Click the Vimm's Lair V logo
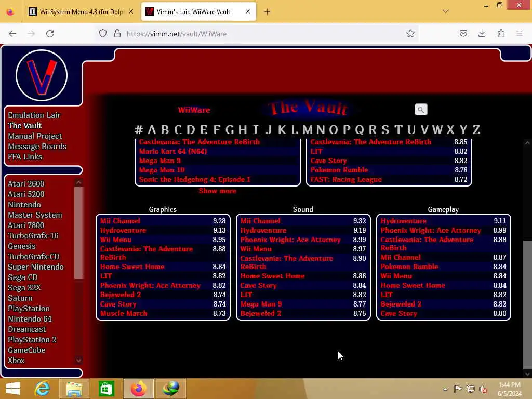 (x=42, y=75)
